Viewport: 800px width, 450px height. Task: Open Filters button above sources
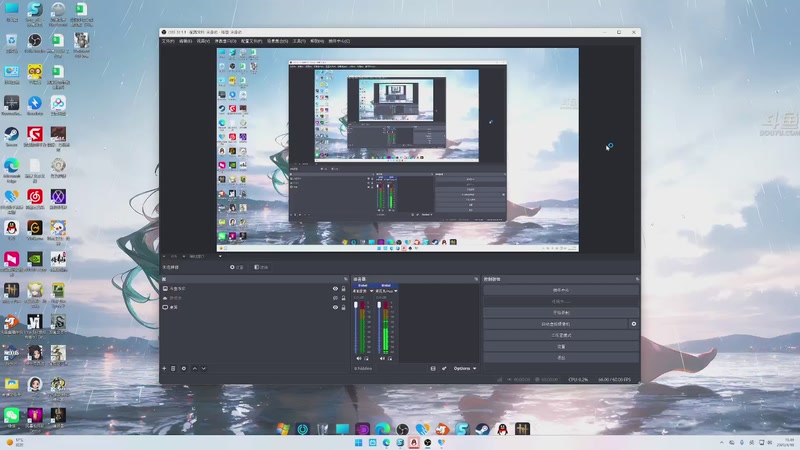[261, 267]
